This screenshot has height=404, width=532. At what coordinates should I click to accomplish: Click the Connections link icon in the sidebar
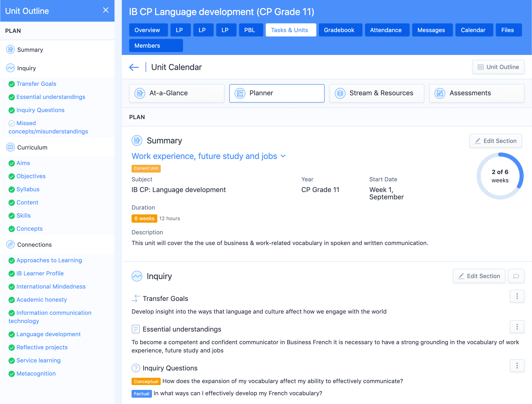(x=10, y=245)
